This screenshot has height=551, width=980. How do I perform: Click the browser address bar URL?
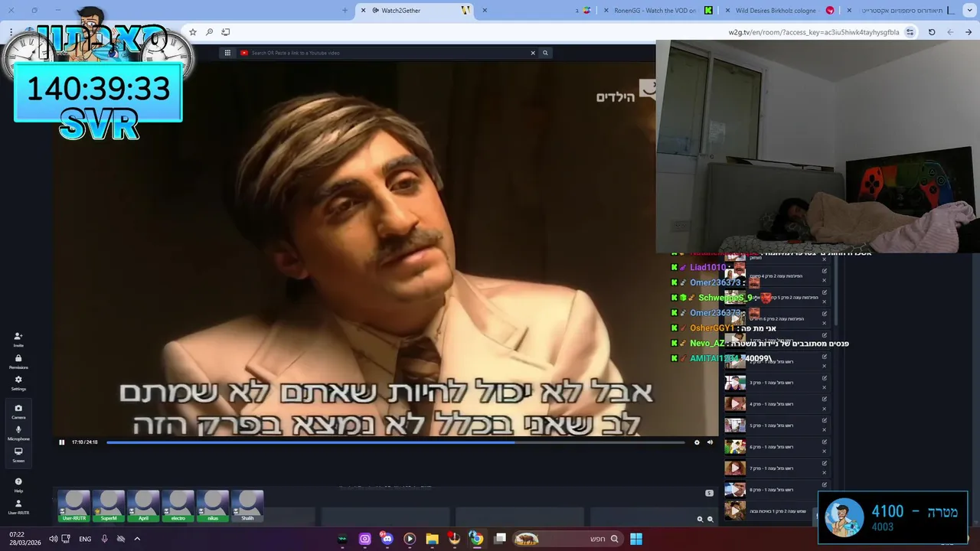[x=814, y=32]
